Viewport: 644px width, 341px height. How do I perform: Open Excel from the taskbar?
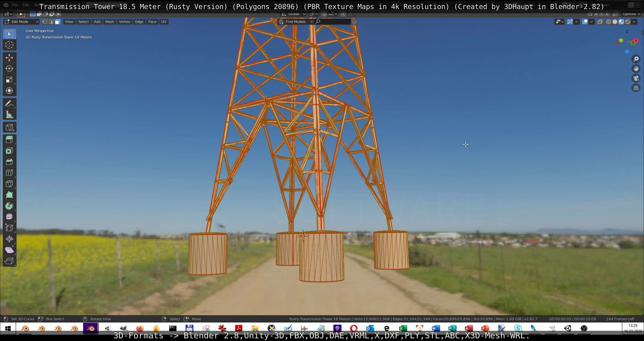[403, 328]
